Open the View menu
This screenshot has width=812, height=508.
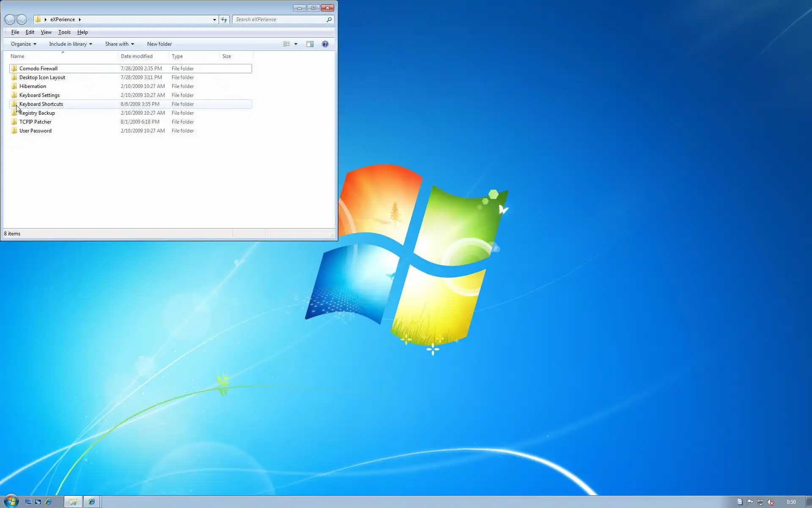[46, 32]
